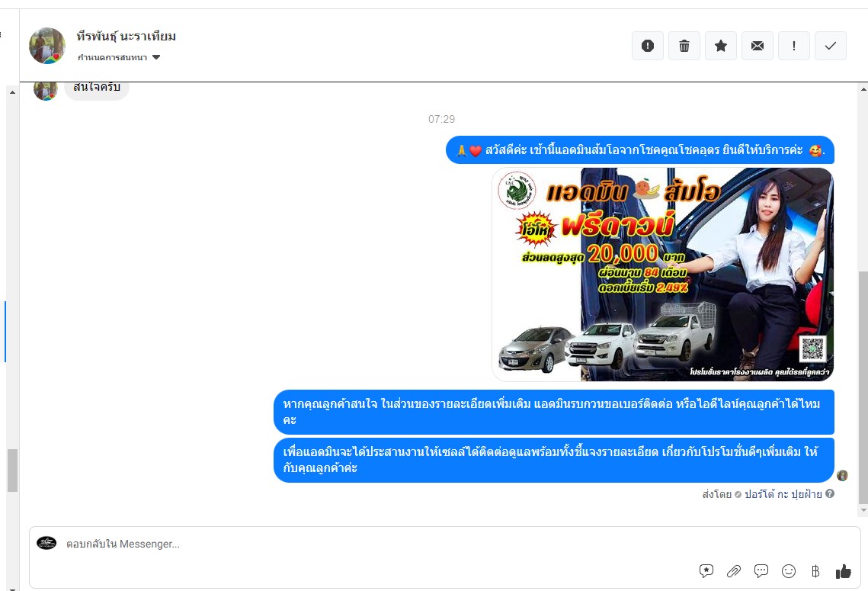Open help icon next to sender name

[830, 493]
